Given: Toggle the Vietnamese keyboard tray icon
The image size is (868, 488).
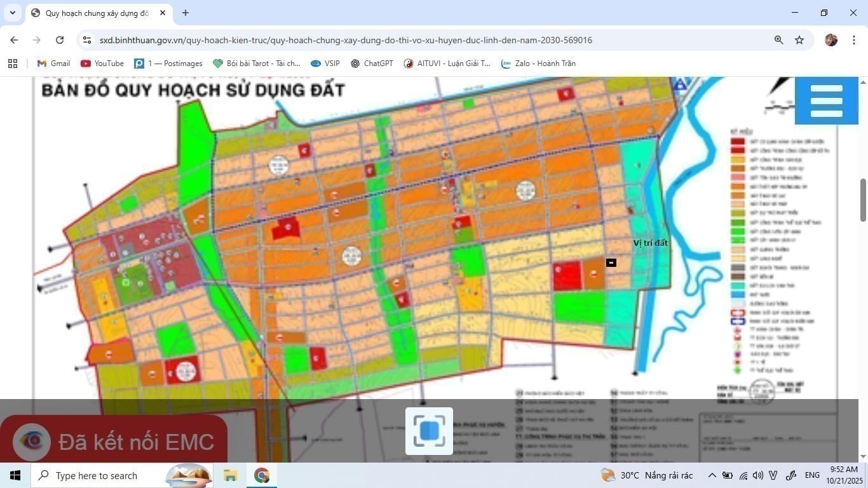Looking at the screenshot, I should [x=773, y=475].
